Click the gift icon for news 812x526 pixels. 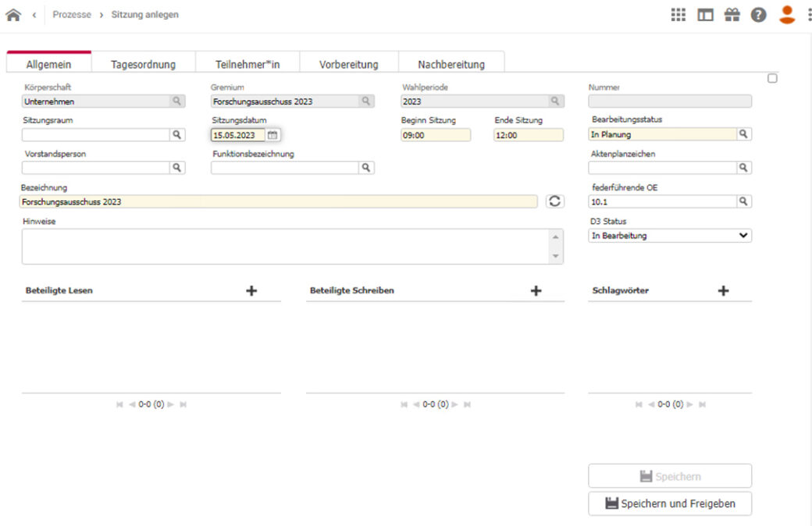[x=732, y=13]
